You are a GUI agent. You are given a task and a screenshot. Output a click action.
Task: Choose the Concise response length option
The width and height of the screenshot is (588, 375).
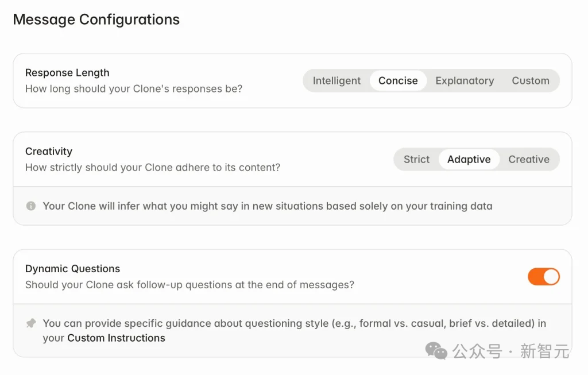click(x=398, y=80)
